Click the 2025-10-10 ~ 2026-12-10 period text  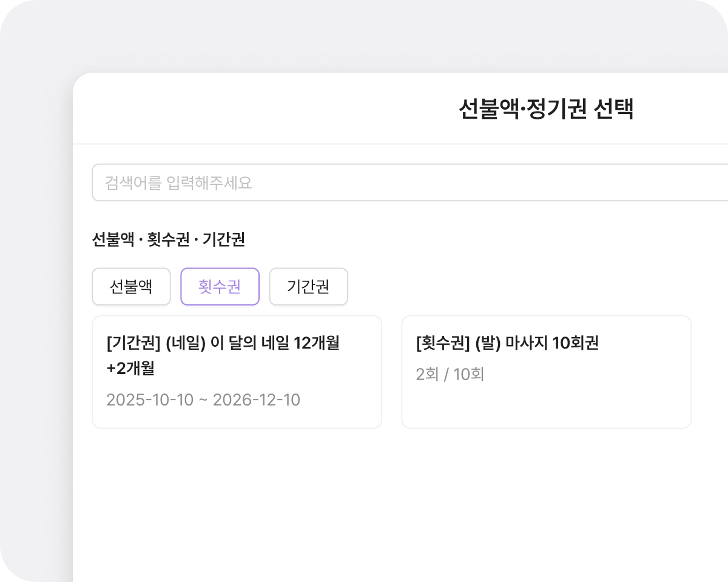point(203,400)
